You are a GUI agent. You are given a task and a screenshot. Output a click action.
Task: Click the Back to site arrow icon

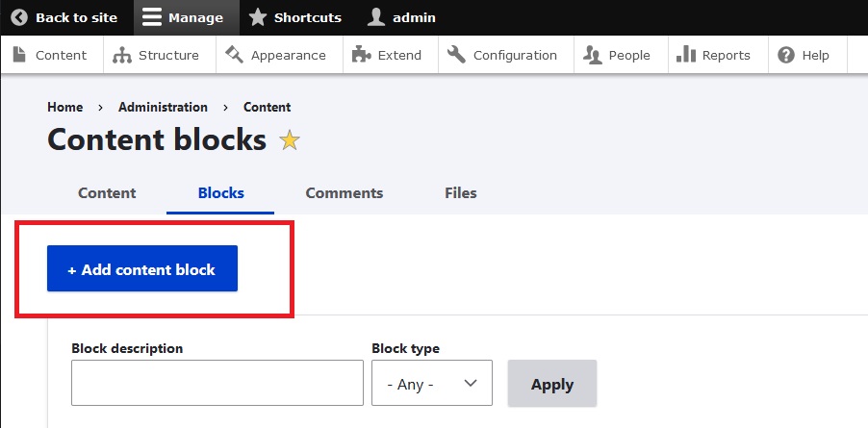pos(19,17)
